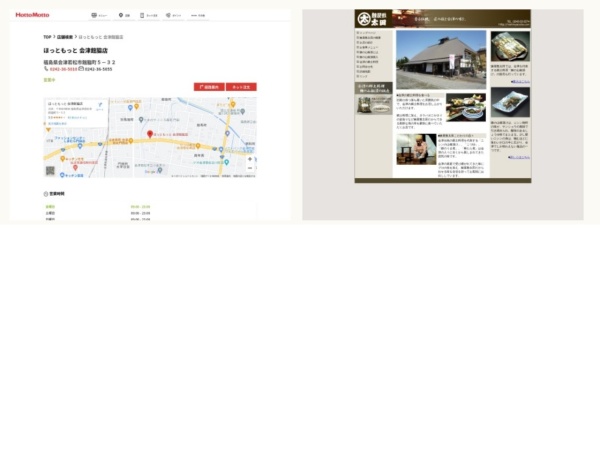Click the HottoMotto logo
The image size is (600, 450).
point(32,15)
